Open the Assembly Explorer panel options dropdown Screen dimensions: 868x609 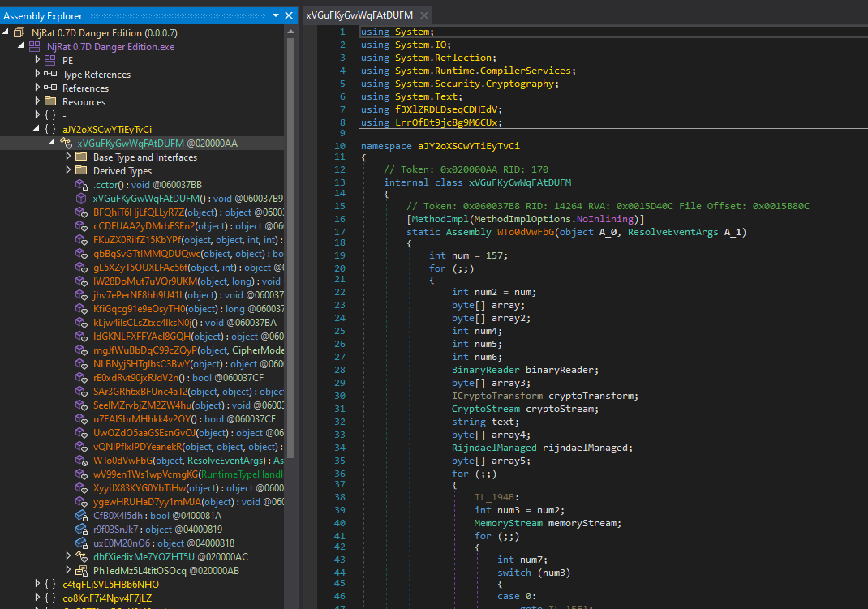(x=276, y=15)
